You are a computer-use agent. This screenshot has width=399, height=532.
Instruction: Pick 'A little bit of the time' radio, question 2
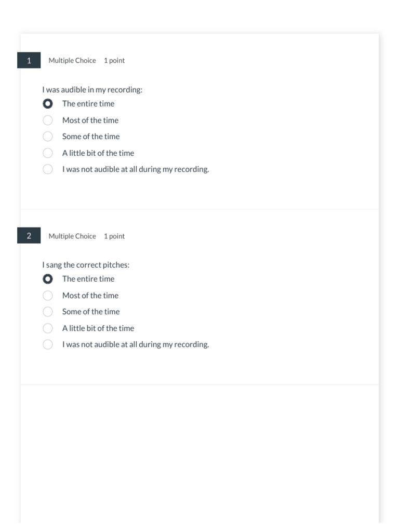click(48, 328)
